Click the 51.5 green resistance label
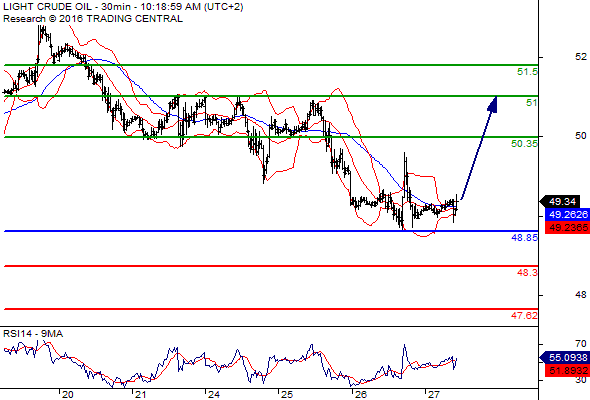Viewport: 590px width, 400px height. pyautogui.click(x=527, y=71)
